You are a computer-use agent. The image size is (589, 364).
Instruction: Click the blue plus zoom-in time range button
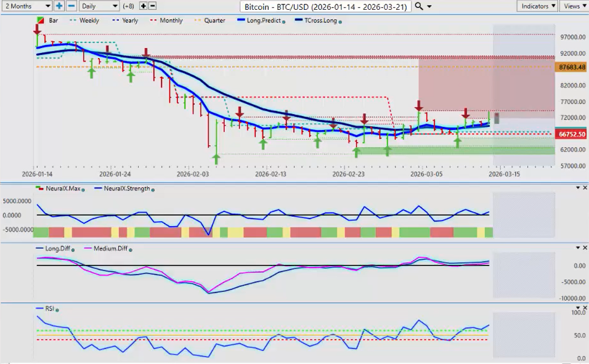tap(59, 6)
